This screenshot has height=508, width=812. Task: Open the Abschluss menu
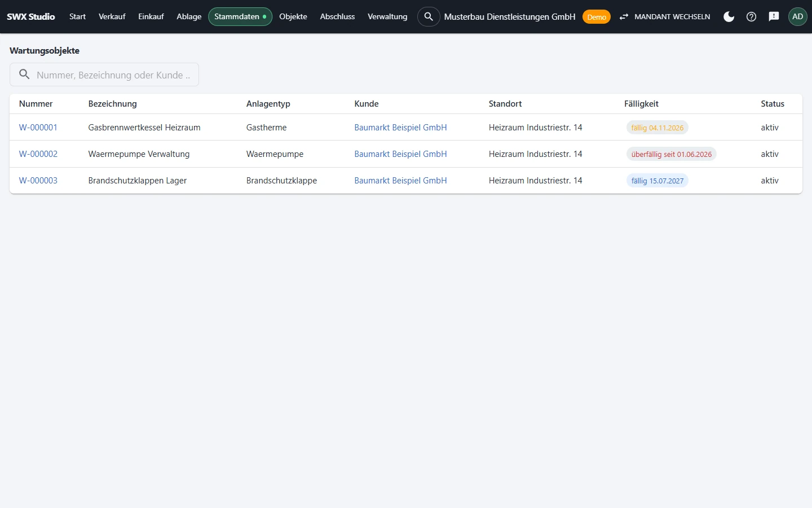click(337, 17)
